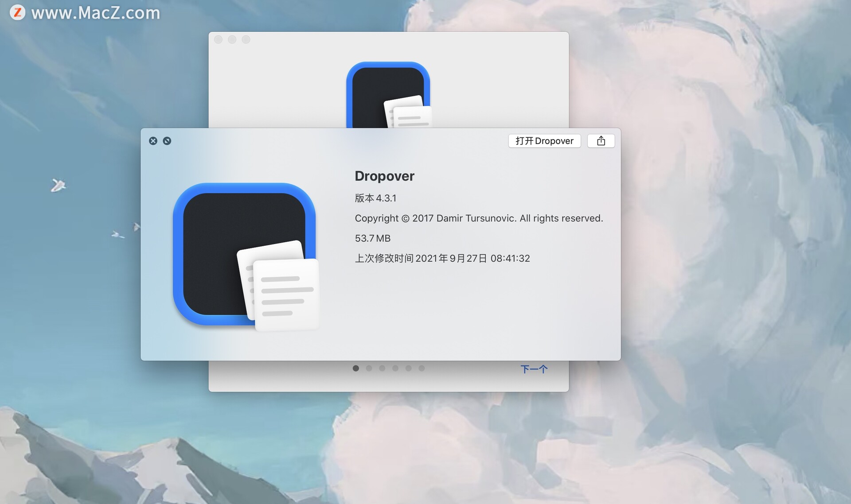Click the 版本 4.3.1 version text
This screenshot has height=504, width=851.
(x=375, y=198)
